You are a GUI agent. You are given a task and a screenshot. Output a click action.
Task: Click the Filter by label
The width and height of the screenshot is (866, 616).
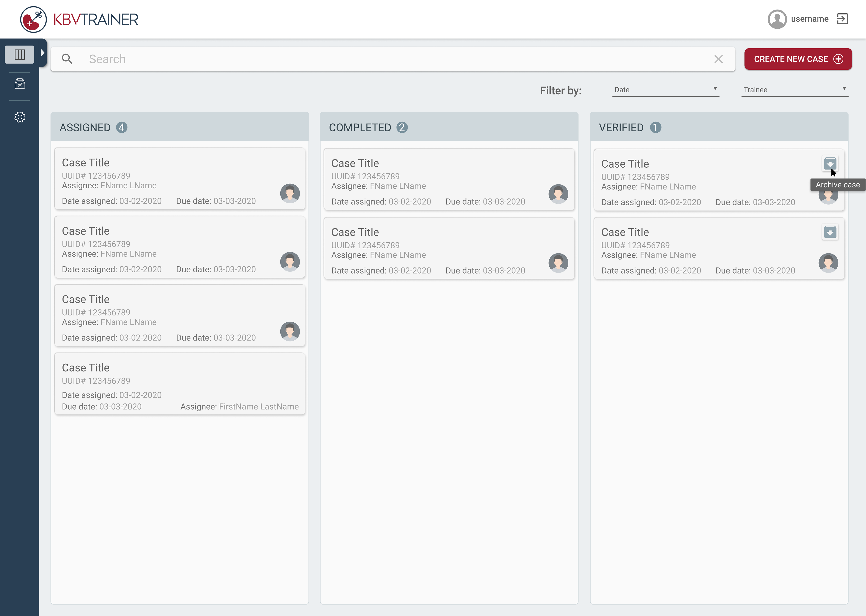tap(560, 90)
